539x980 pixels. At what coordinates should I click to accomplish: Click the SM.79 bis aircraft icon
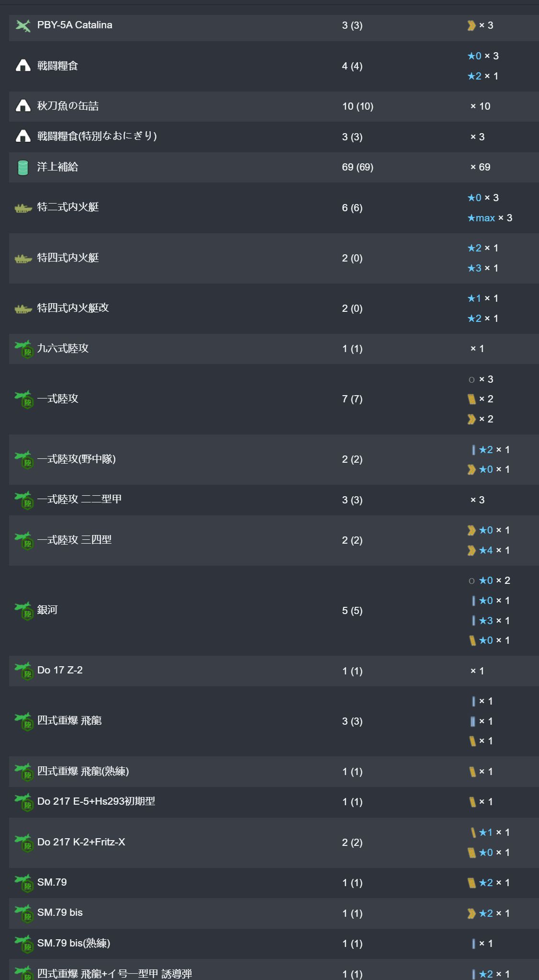[23, 913]
